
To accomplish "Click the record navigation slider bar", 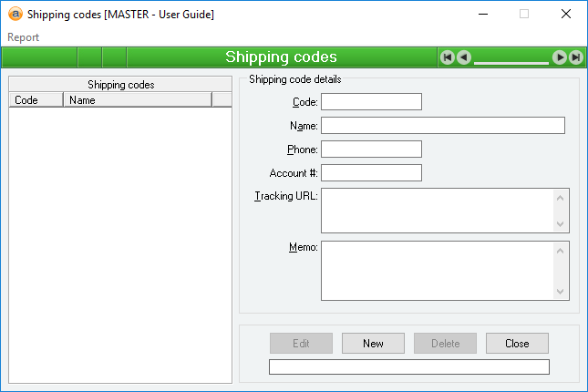I will point(511,61).
